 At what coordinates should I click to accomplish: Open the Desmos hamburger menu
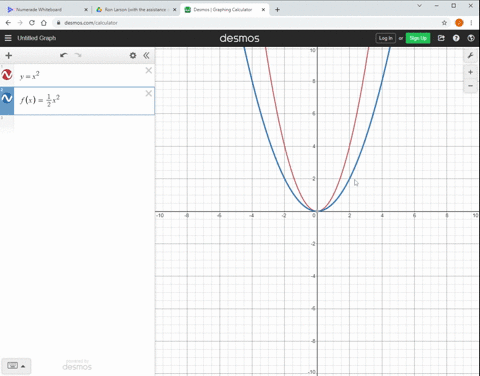tap(8, 38)
